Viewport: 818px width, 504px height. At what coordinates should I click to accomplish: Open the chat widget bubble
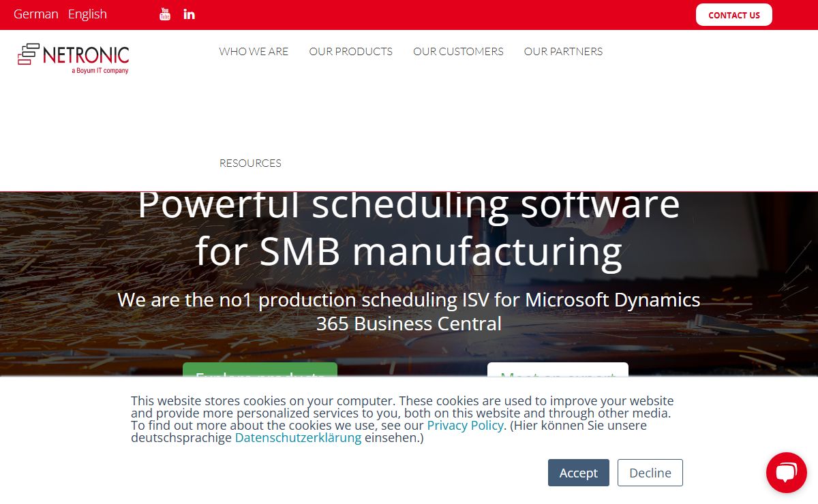pyautogui.click(x=786, y=472)
